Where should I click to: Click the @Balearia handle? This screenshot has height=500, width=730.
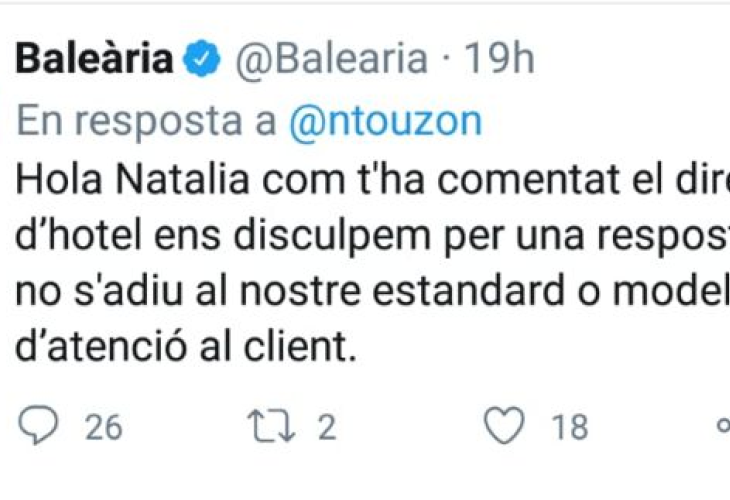tap(330, 62)
